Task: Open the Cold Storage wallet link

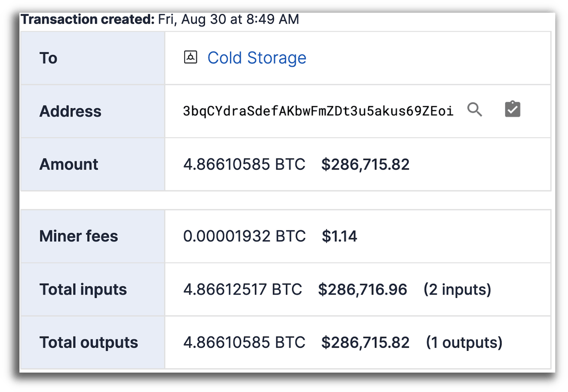Action: 257,58
